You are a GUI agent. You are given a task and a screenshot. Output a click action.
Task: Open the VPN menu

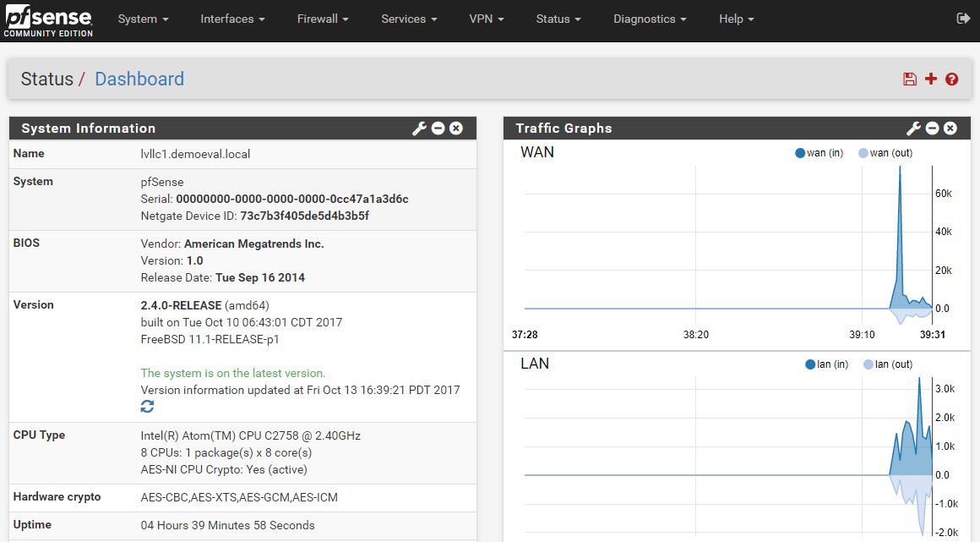(487, 19)
